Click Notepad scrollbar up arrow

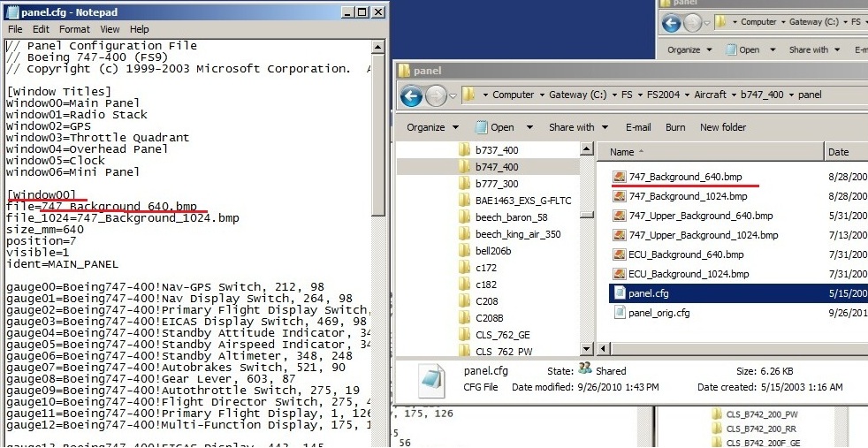pos(378,47)
